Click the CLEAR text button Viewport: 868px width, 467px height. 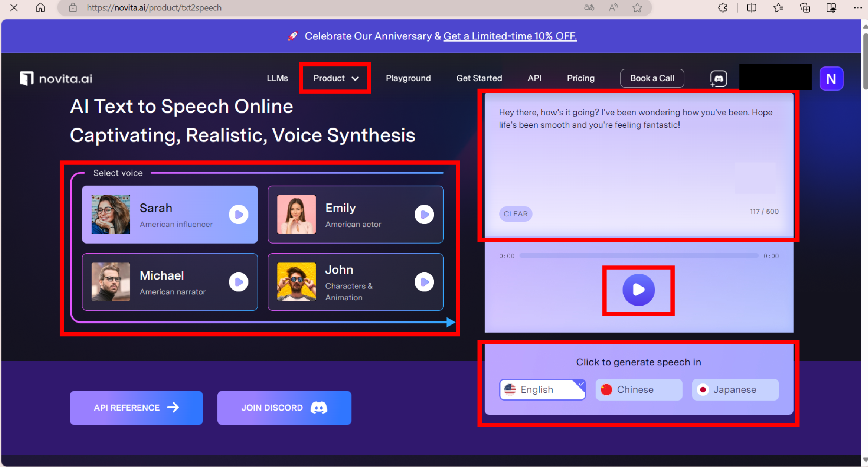coord(515,214)
